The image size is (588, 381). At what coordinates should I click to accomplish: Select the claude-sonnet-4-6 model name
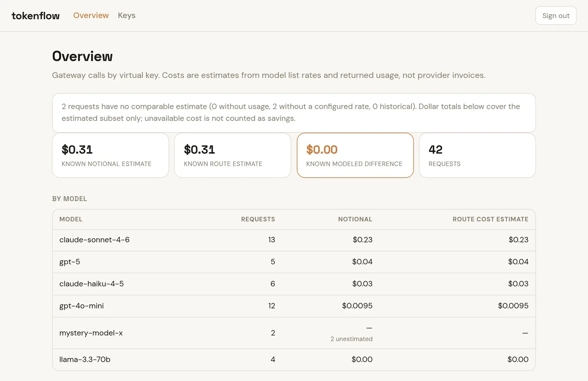pyautogui.click(x=95, y=240)
